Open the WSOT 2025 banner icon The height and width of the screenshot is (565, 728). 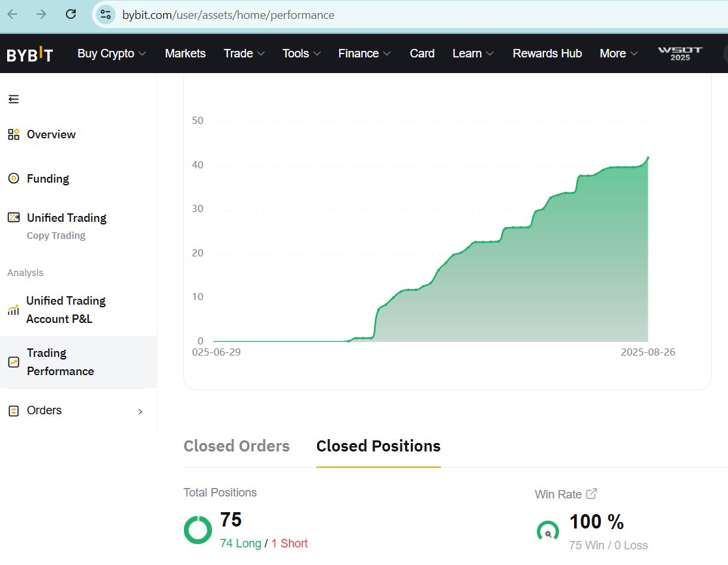pyautogui.click(x=680, y=53)
